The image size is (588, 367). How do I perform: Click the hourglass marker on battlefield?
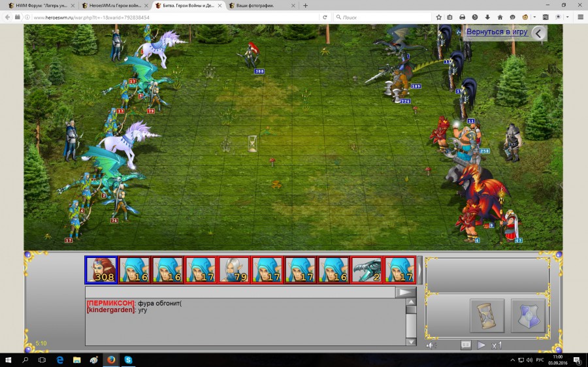click(252, 144)
